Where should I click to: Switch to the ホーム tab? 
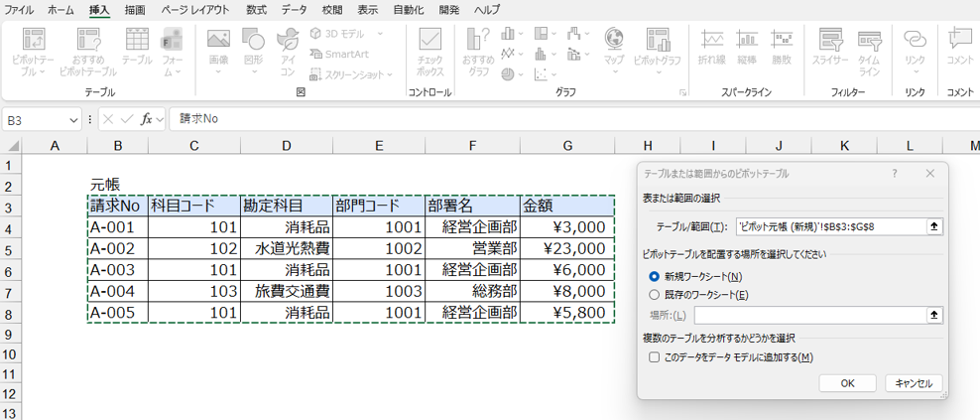point(61,10)
